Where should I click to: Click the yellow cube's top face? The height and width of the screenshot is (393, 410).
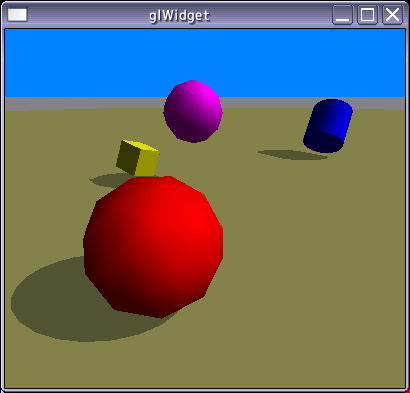point(141,147)
